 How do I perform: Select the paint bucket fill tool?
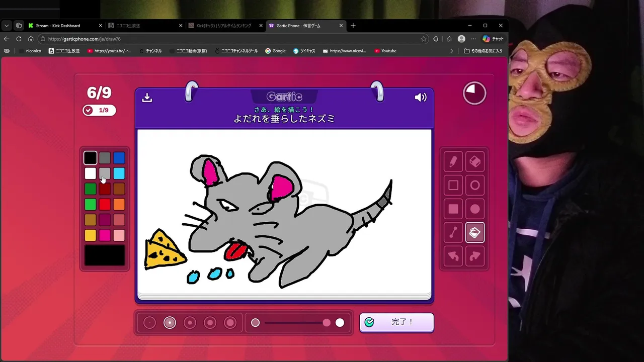tap(475, 233)
